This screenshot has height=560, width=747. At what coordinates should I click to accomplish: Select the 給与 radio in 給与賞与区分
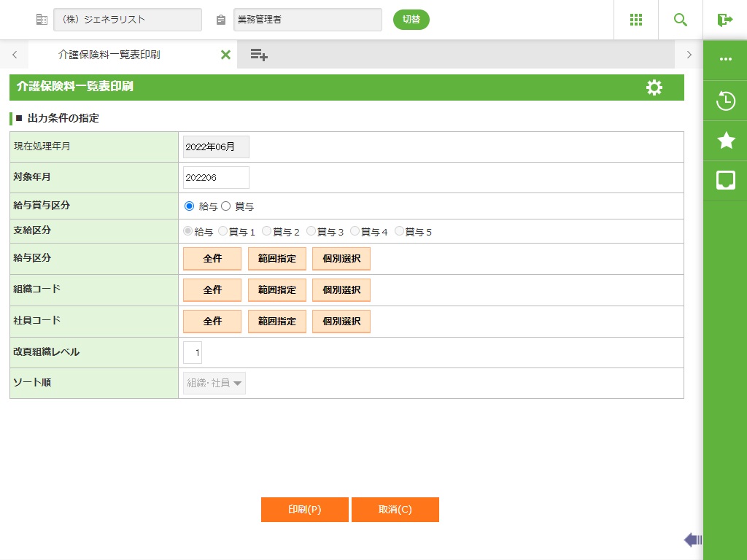coord(190,206)
